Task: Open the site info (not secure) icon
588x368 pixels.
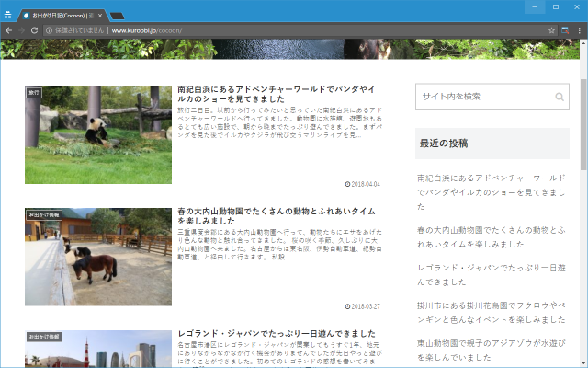Action: 49,30
